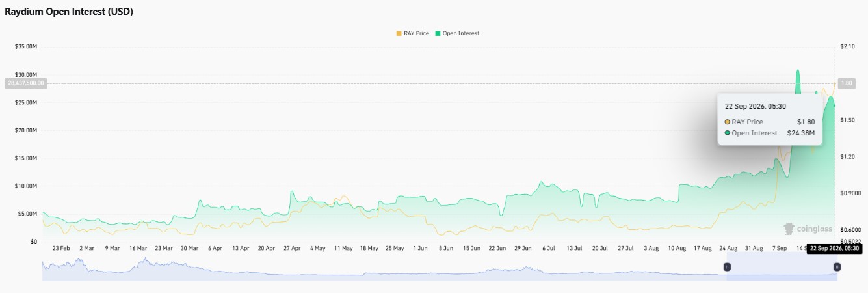The image size is (868, 293).
Task: Click the 1.80 highlighted price axis label
Action: click(x=847, y=83)
